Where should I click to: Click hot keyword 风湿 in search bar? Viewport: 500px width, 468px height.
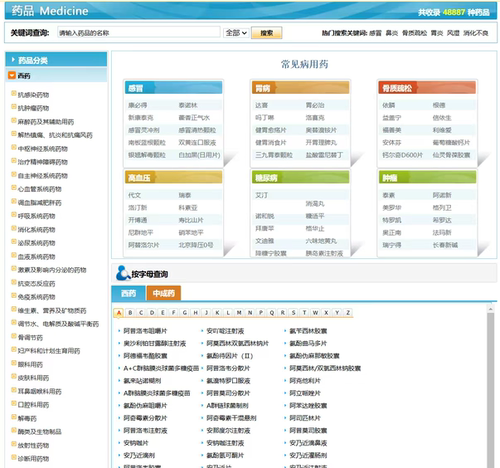pos(453,33)
